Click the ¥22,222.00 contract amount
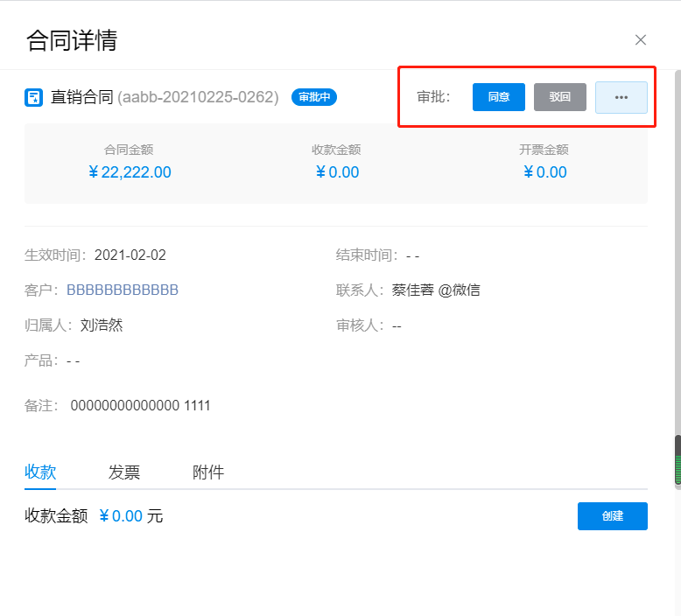Screen dimensions: 681x616 pos(129,172)
